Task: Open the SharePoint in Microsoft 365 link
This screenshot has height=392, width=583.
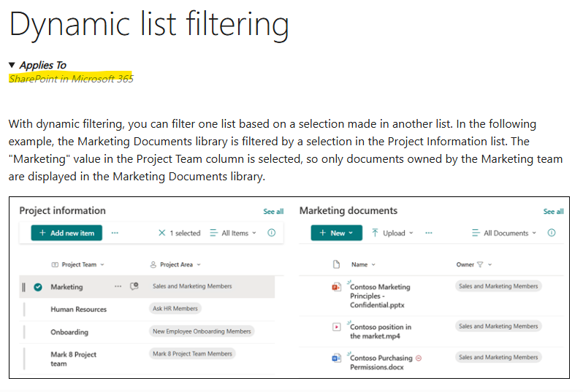Action: pos(71,79)
